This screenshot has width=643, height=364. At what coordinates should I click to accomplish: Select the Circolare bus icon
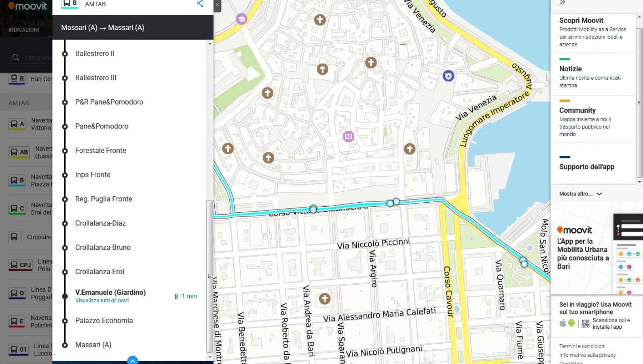tap(14, 237)
